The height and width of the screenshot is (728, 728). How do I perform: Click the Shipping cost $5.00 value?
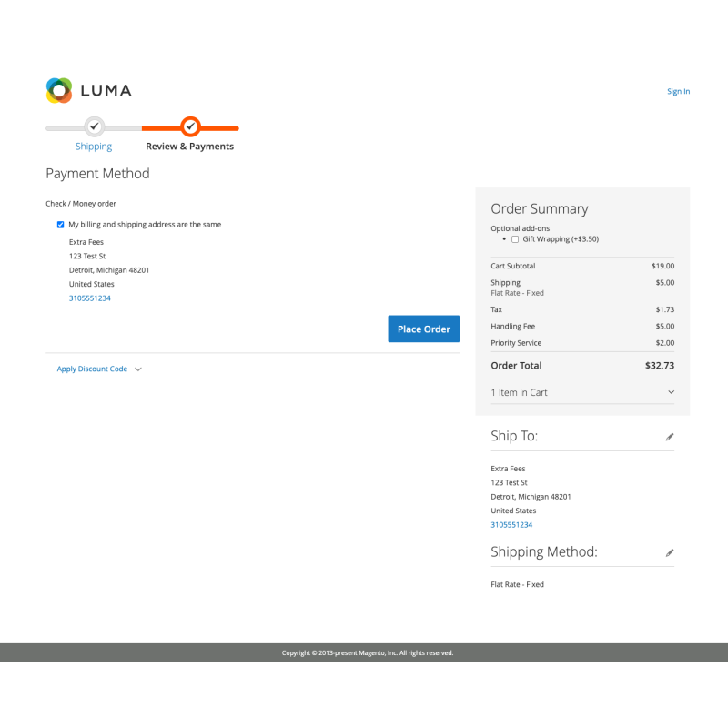pos(665,283)
